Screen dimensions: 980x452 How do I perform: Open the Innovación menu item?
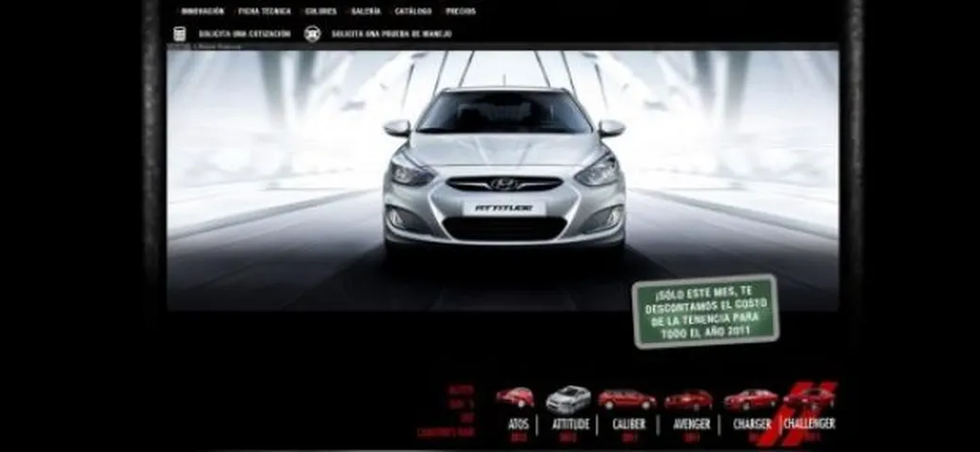(202, 11)
